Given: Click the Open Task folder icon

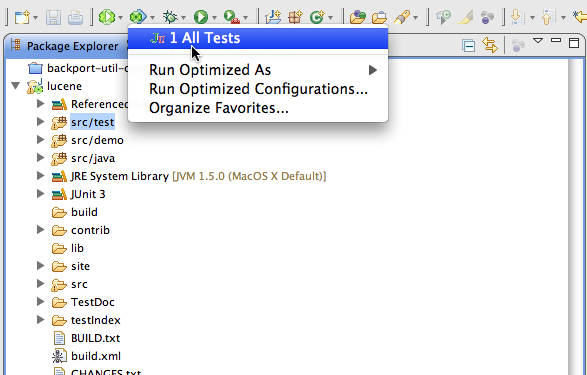Looking at the screenshot, I should pyautogui.click(x=379, y=17).
